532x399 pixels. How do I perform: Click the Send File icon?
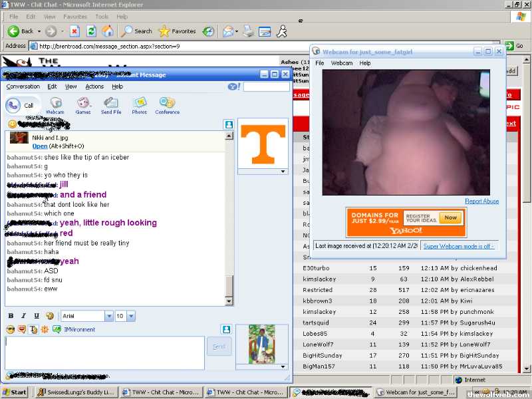111,104
